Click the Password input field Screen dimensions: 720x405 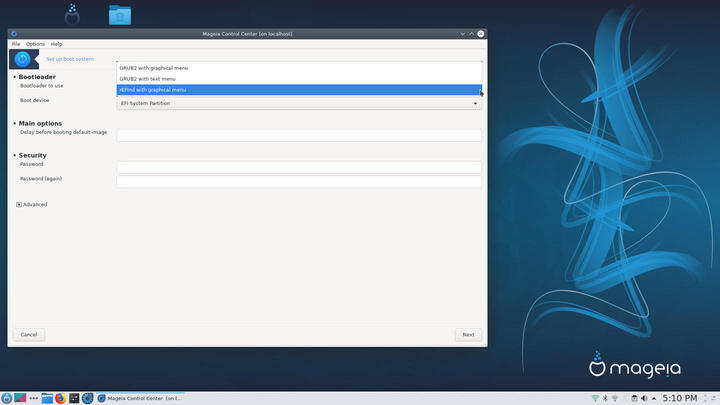coord(299,167)
